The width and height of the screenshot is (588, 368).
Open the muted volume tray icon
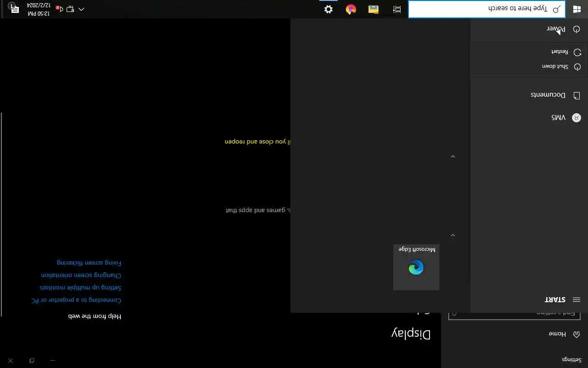coord(59,9)
